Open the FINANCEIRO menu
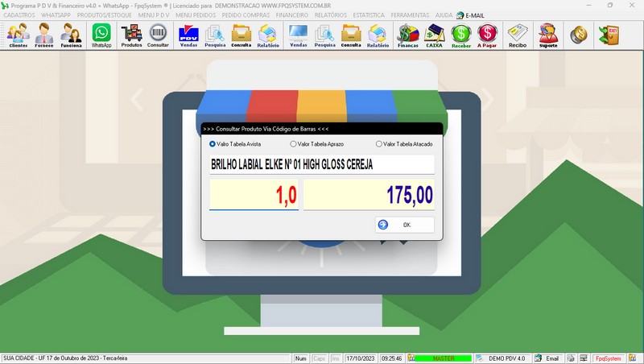This screenshot has height=364, width=644. pos(291,15)
